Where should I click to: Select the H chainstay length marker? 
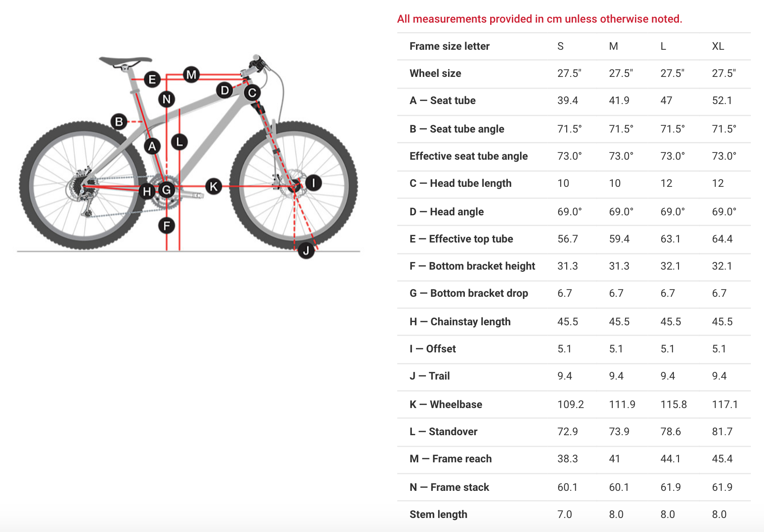(x=147, y=191)
